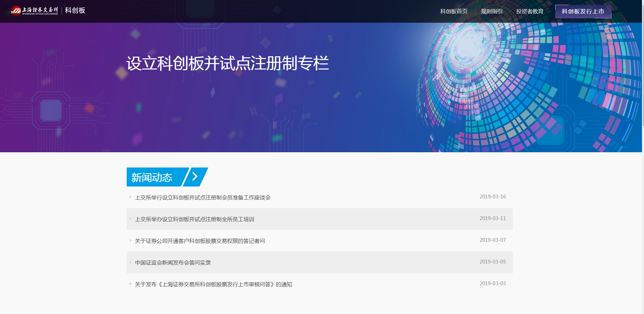Click the triangle bullet before 上交所举行设立科创板
The width and height of the screenshot is (644, 314).
click(x=130, y=197)
